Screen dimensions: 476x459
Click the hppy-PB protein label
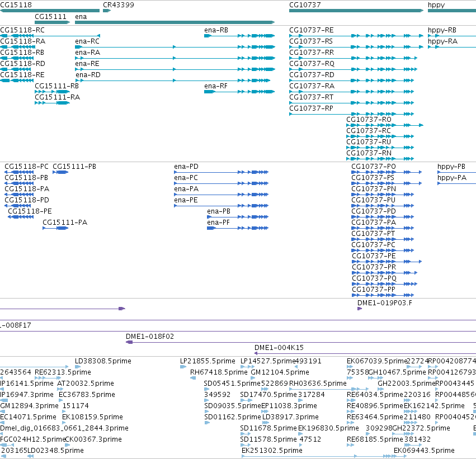click(451, 167)
